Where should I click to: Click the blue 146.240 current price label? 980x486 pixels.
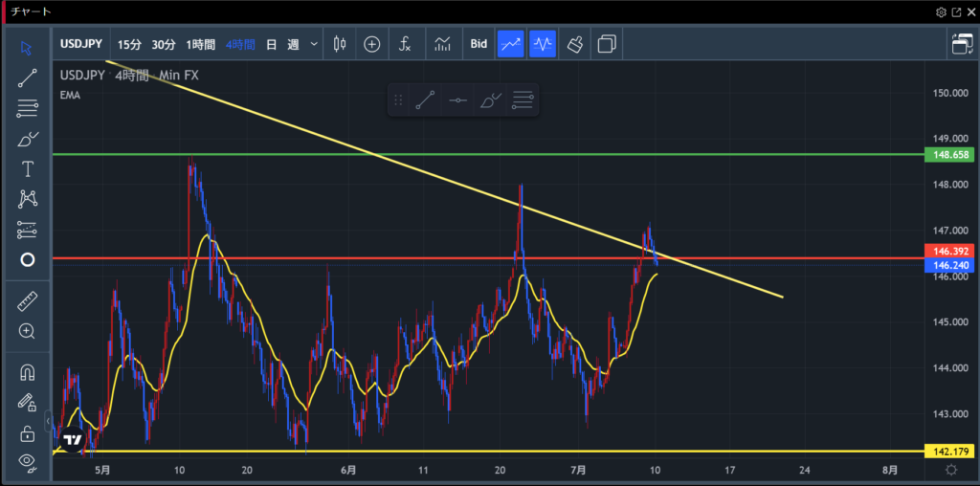point(948,265)
